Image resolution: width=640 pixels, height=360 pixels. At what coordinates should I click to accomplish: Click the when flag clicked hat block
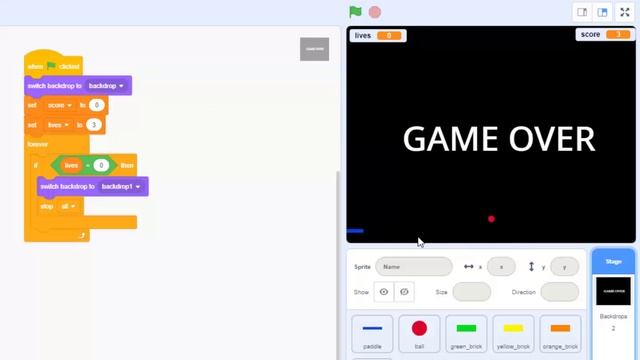53,64
